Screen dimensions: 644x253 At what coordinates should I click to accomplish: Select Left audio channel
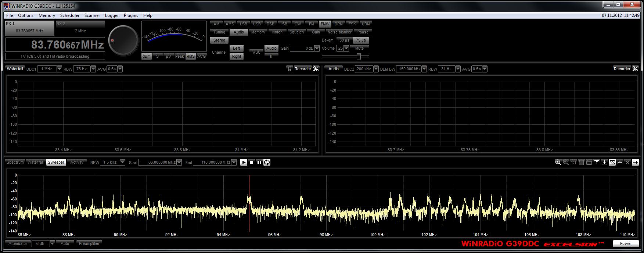point(237,48)
